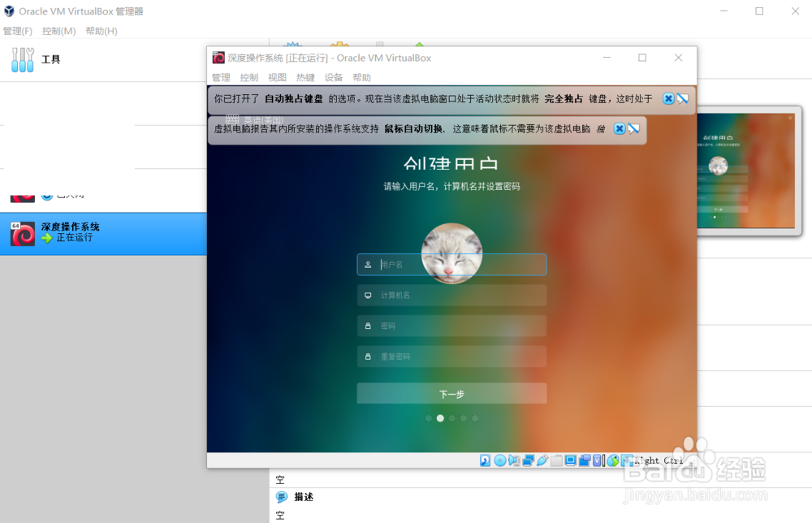Click the computer name input field
Viewport: 812px width, 523px height.
click(x=451, y=295)
